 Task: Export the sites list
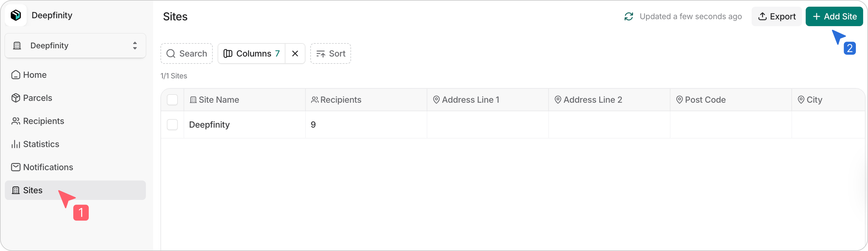tap(776, 16)
